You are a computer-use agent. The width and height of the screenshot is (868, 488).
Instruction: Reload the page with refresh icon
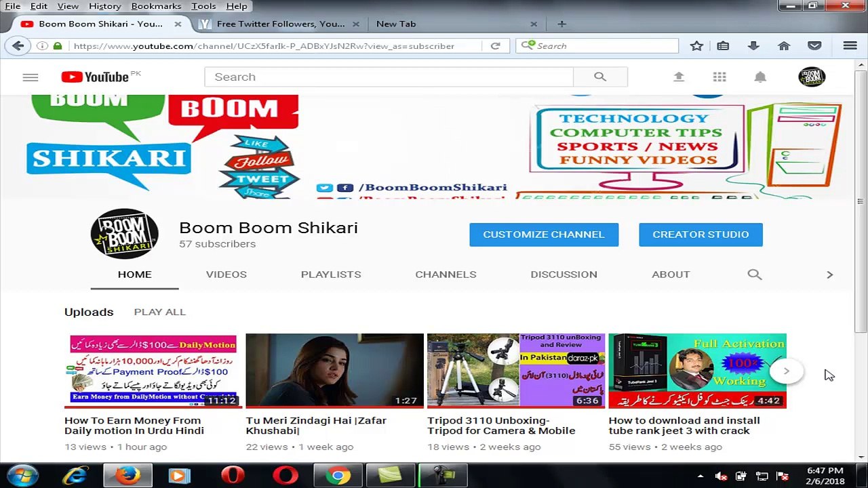496,46
